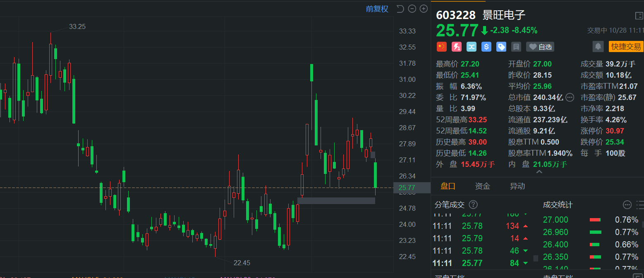Toggle the detail panel layout icon

pos(639,16)
